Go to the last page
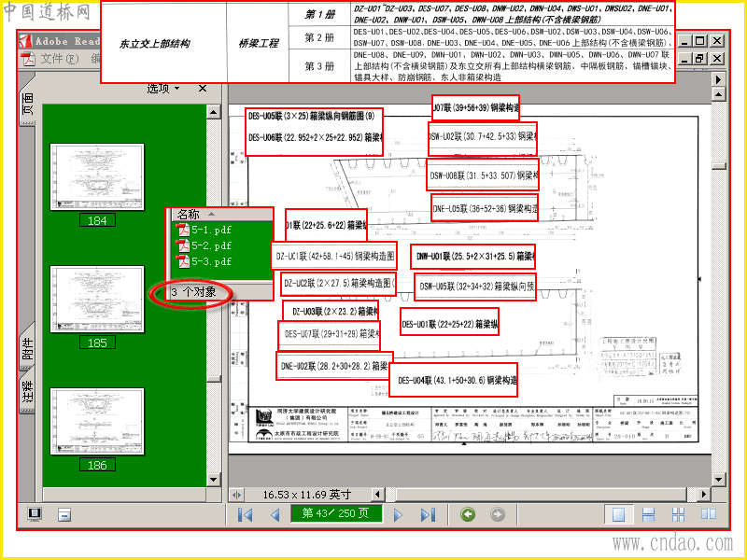The height and width of the screenshot is (560, 747). (428, 514)
